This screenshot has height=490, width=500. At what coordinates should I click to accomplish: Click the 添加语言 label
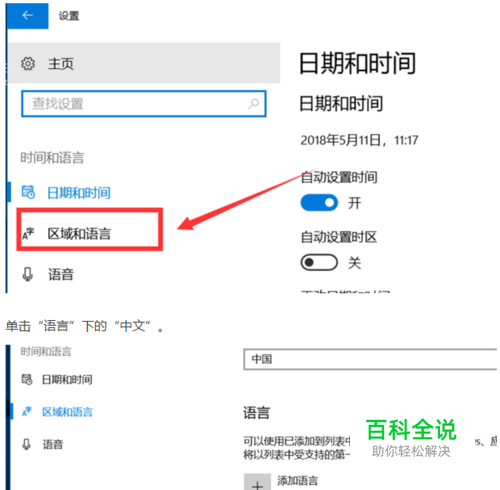coord(297,481)
